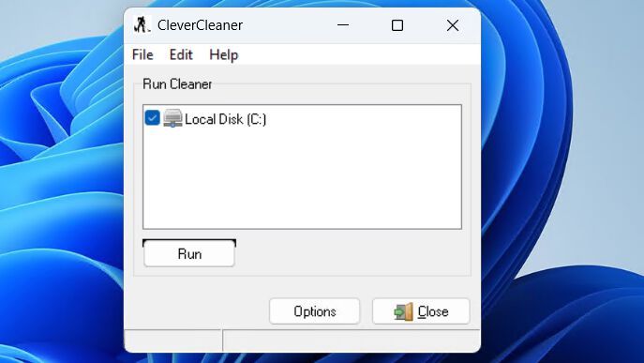Click the Close button with door icon
The image size is (644, 363).
421,311
